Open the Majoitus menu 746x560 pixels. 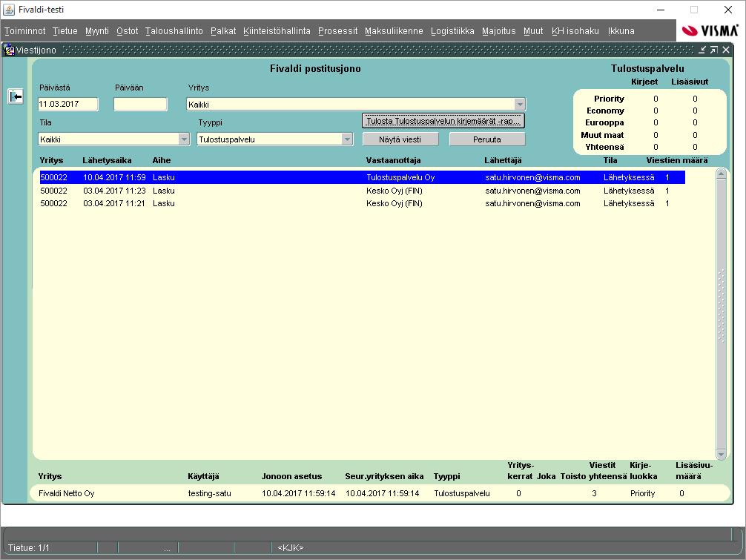pyautogui.click(x=498, y=31)
